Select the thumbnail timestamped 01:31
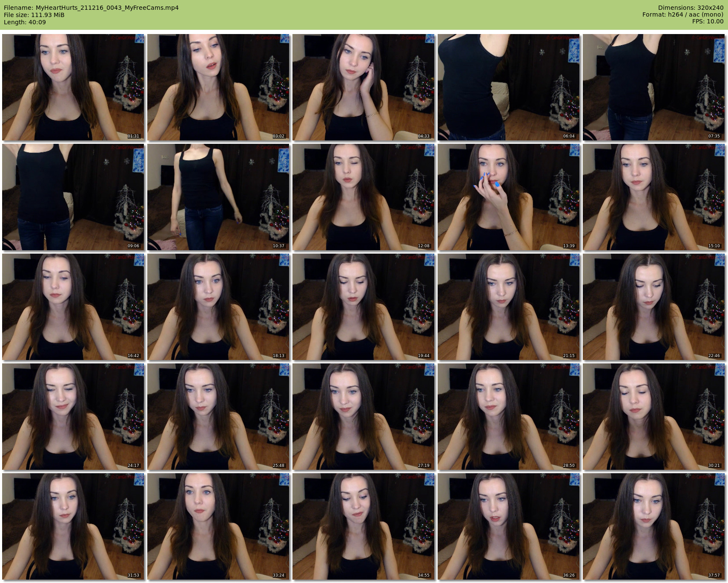 pyautogui.click(x=73, y=87)
